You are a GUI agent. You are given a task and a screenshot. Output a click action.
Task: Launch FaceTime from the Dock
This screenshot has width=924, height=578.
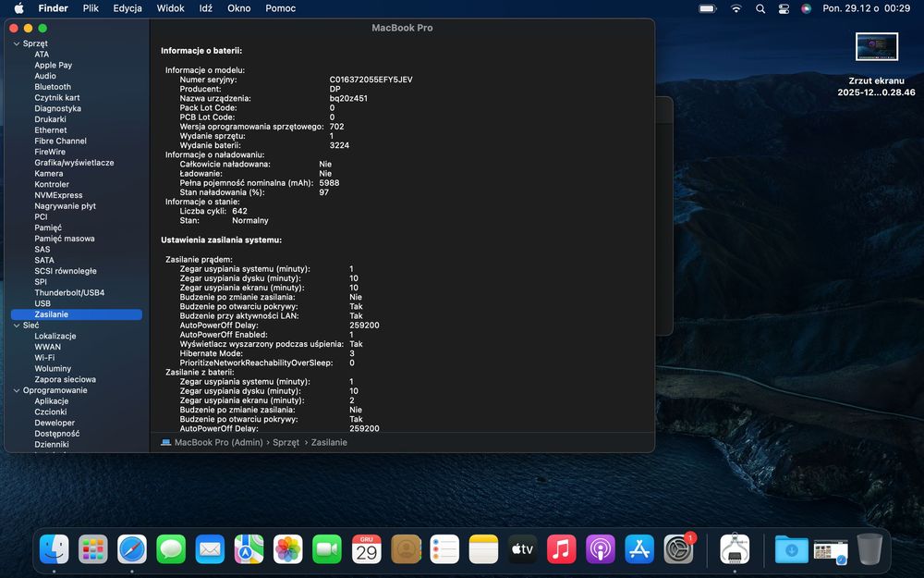coord(327,549)
